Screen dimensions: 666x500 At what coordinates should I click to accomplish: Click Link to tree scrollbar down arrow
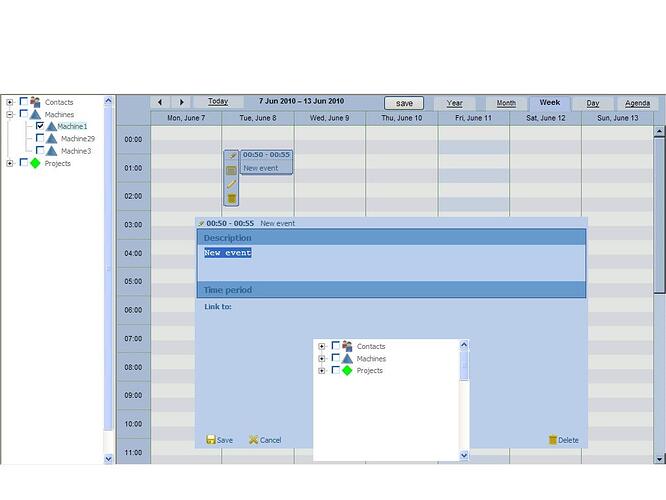[464, 455]
